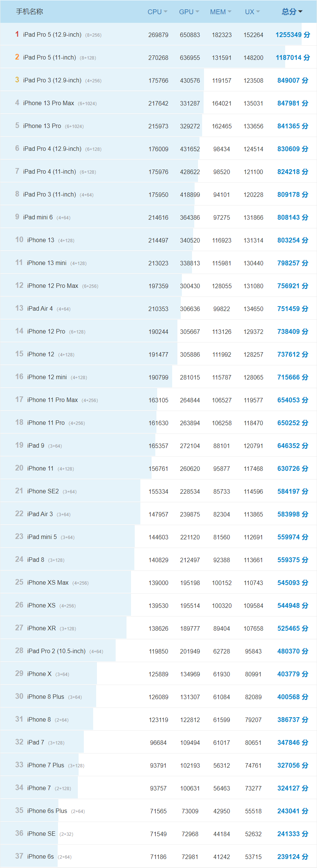This screenshot has width=317, height=868.
Task: Select iPad Pro 2 (10.5-inch) row
Action: pos(56,651)
